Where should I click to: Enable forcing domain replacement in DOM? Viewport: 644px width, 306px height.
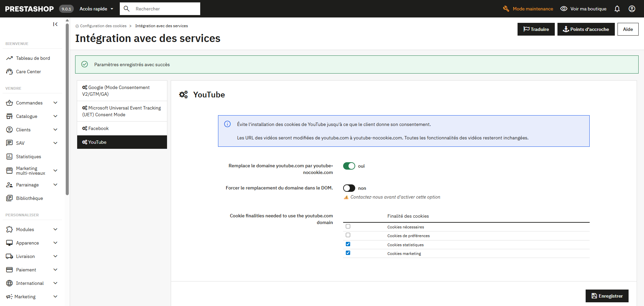[349, 188]
